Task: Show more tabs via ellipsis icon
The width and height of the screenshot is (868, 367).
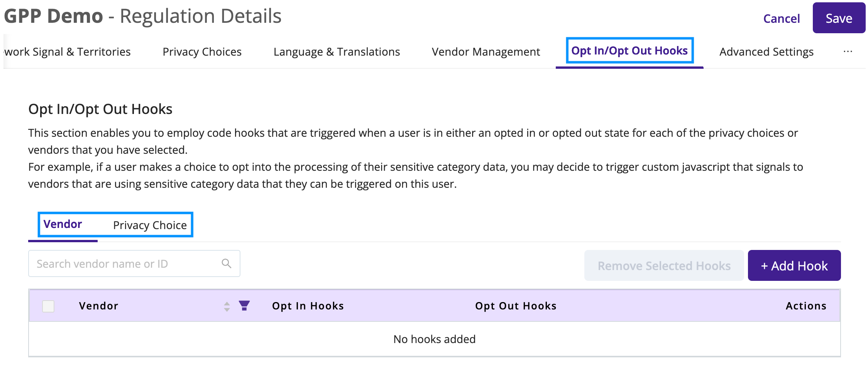Action: point(848,52)
